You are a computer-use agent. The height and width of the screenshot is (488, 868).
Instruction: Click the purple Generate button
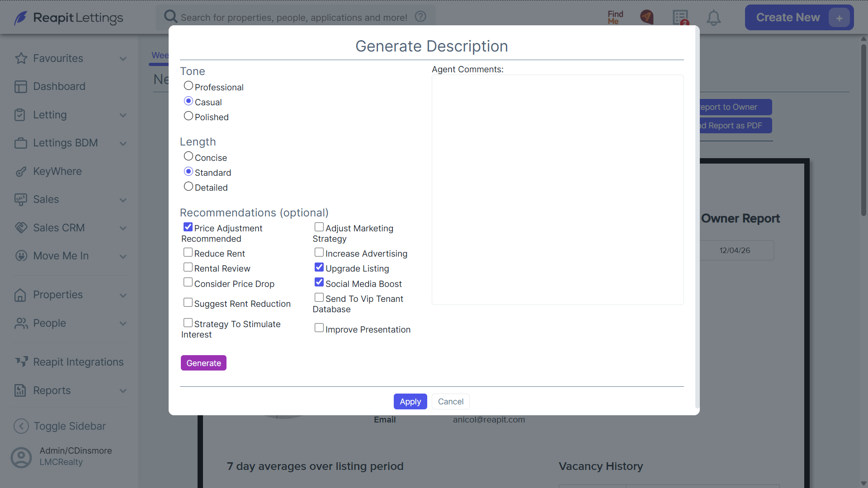point(203,363)
